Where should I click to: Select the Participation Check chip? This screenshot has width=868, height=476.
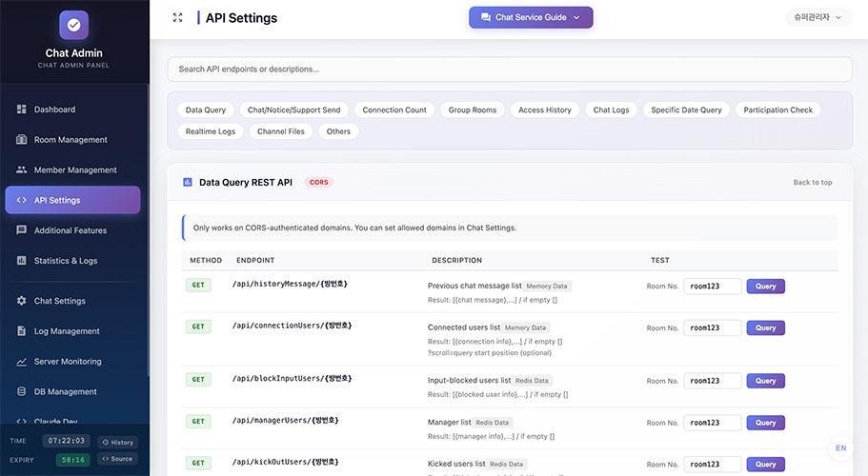tap(778, 110)
